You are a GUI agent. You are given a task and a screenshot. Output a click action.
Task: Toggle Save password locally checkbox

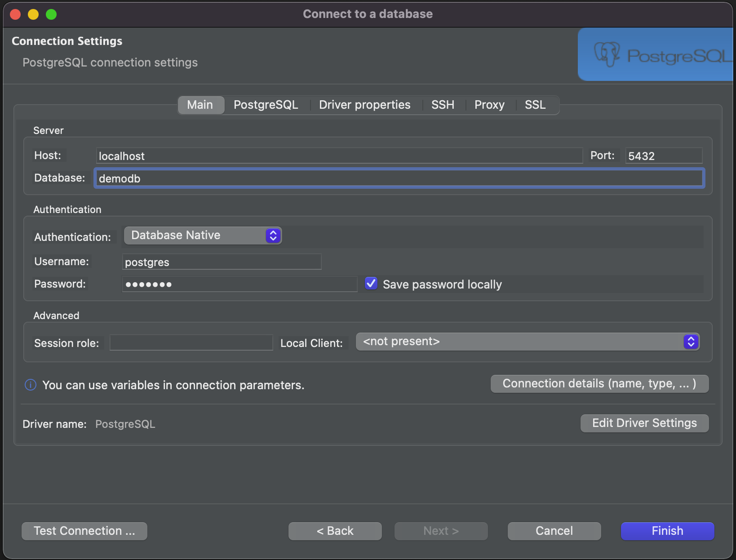[x=371, y=284]
